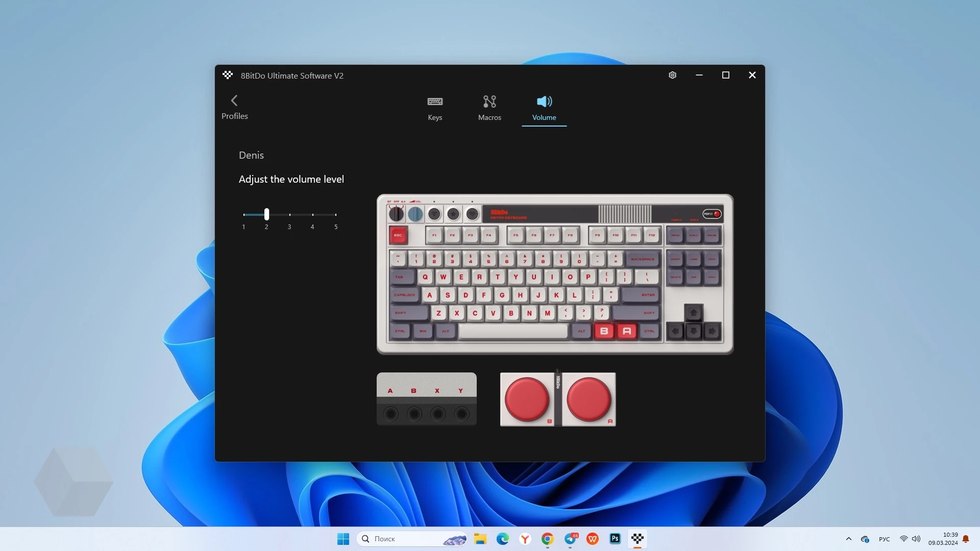
Task: Click the keyboard's blue volume knob
Action: tap(415, 214)
